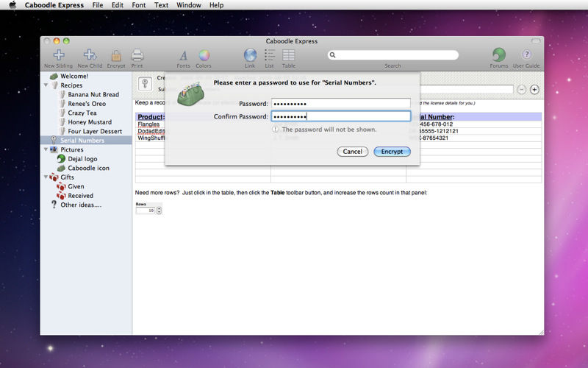Click the New Child toolbar icon

click(x=90, y=55)
